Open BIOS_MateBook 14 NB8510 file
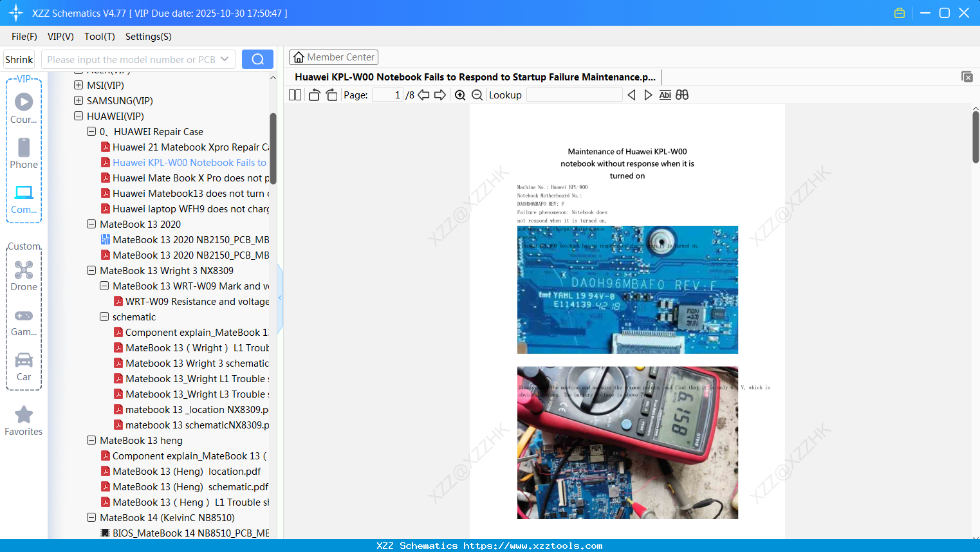The image size is (980, 552). point(185,533)
